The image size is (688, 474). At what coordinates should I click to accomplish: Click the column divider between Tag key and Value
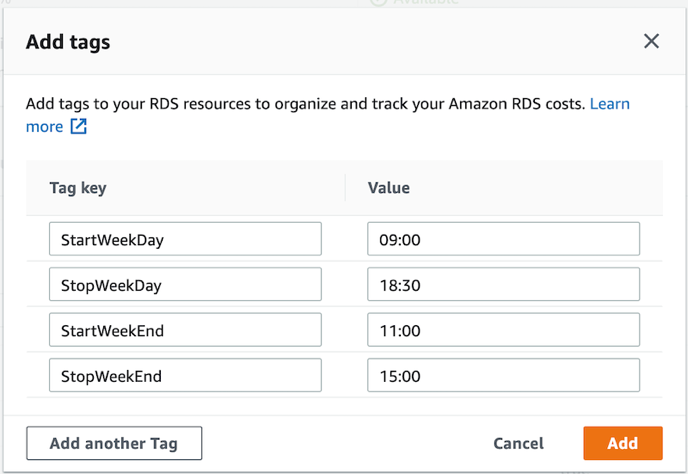pos(345,188)
